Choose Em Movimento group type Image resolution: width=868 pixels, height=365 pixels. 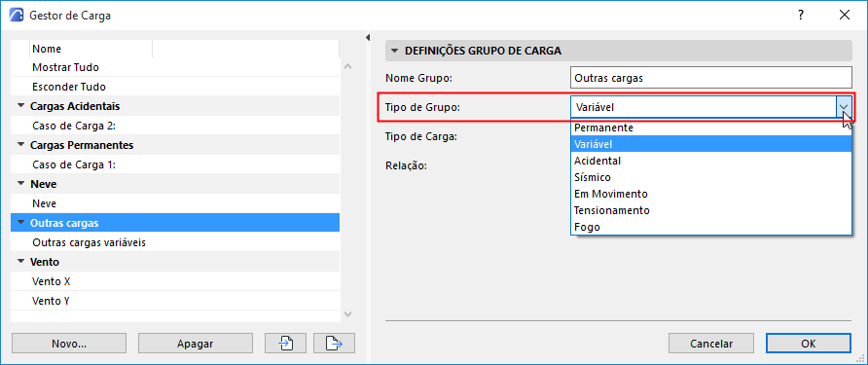710,194
